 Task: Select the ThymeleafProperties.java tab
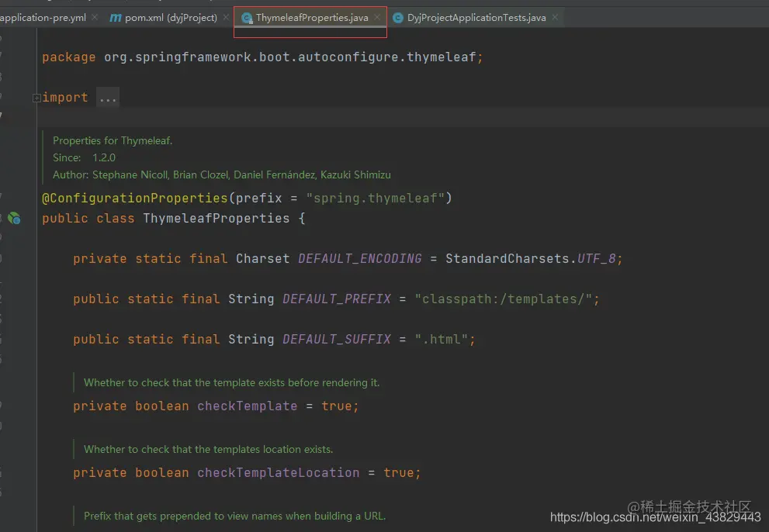tap(312, 18)
